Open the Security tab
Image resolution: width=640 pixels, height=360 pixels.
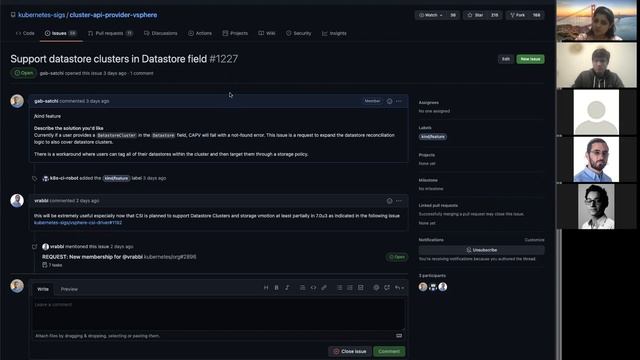tap(298, 33)
